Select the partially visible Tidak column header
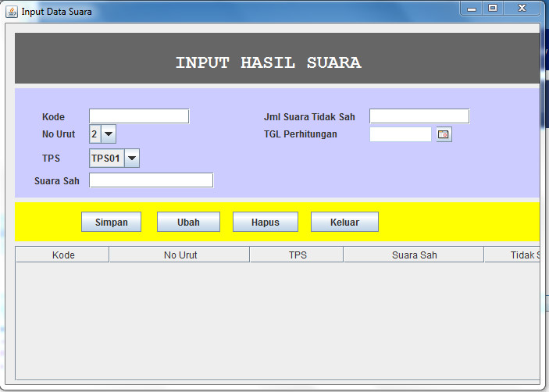The image size is (549, 392). 512,255
